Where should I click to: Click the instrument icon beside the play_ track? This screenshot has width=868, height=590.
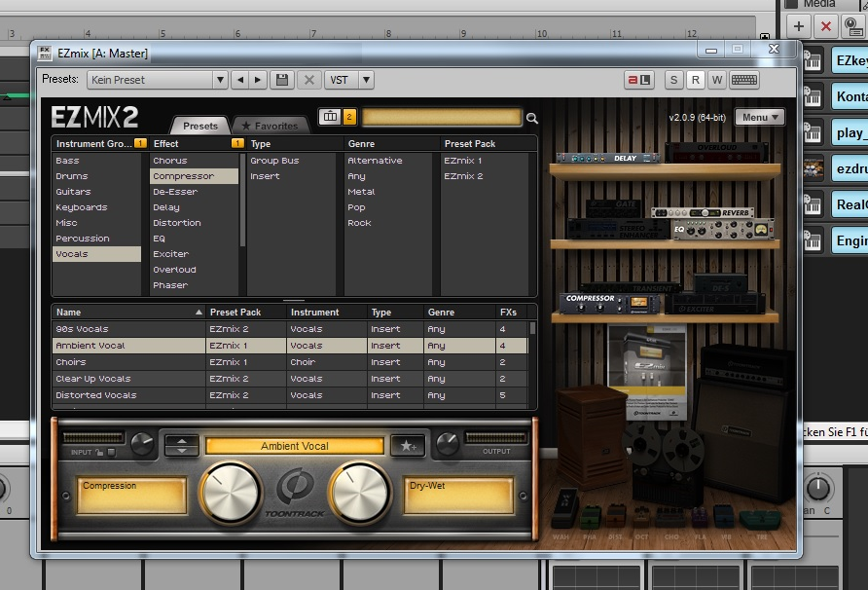pos(813,133)
